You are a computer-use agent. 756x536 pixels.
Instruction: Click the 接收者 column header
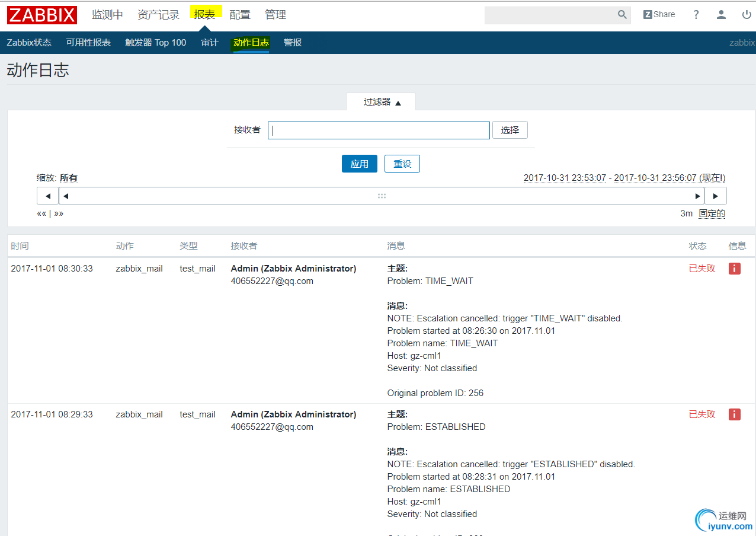(x=244, y=245)
